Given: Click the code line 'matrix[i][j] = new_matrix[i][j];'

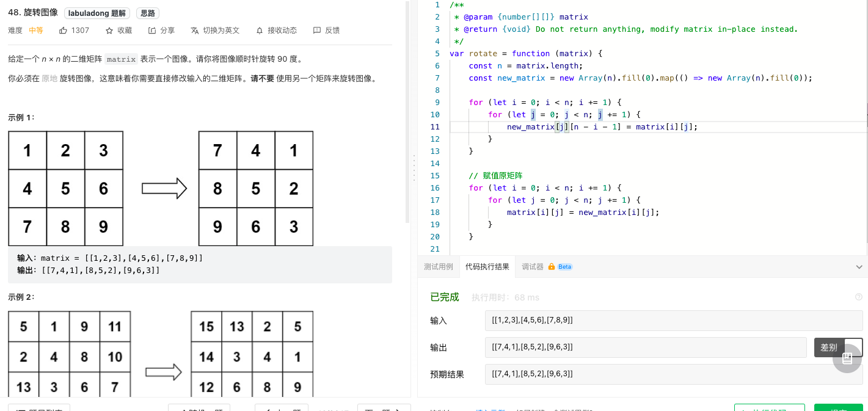Looking at the screenshot, I should click(x=583, y=212).
